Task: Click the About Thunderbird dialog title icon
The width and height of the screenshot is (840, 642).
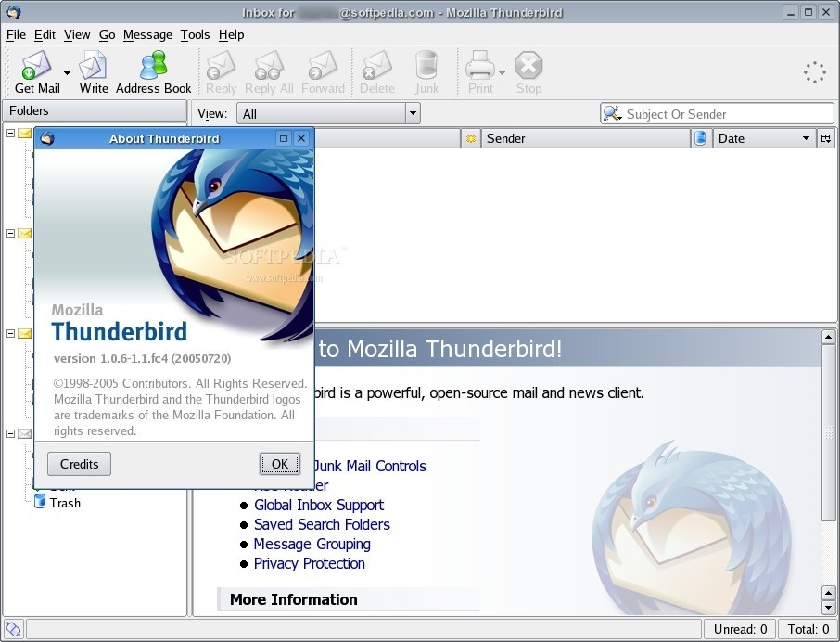Action: (47, 139)
